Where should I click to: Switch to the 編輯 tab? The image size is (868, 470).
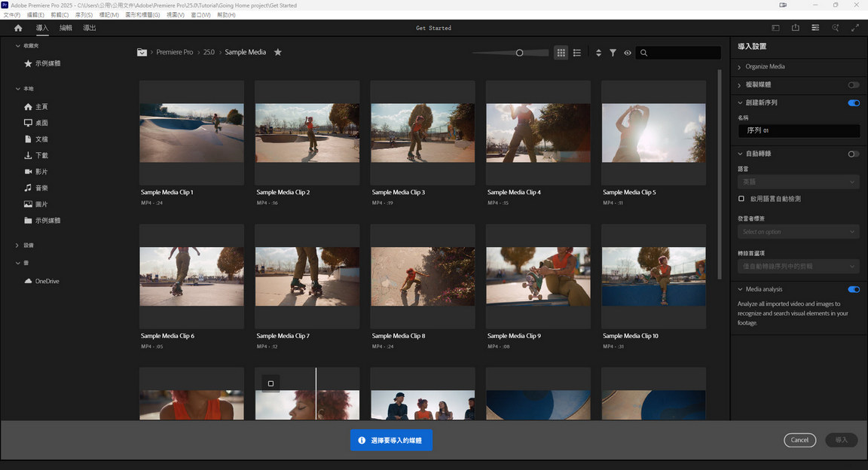point(65,28)
